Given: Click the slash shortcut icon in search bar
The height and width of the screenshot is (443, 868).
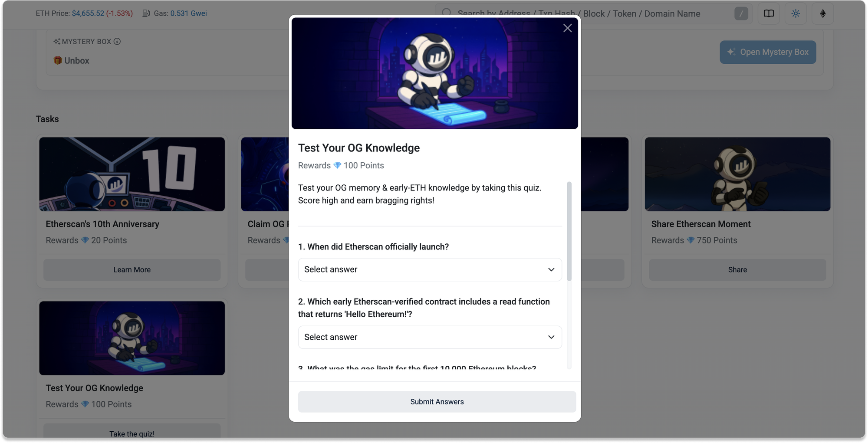Looking at the screenshot, I should pos(741,13).
